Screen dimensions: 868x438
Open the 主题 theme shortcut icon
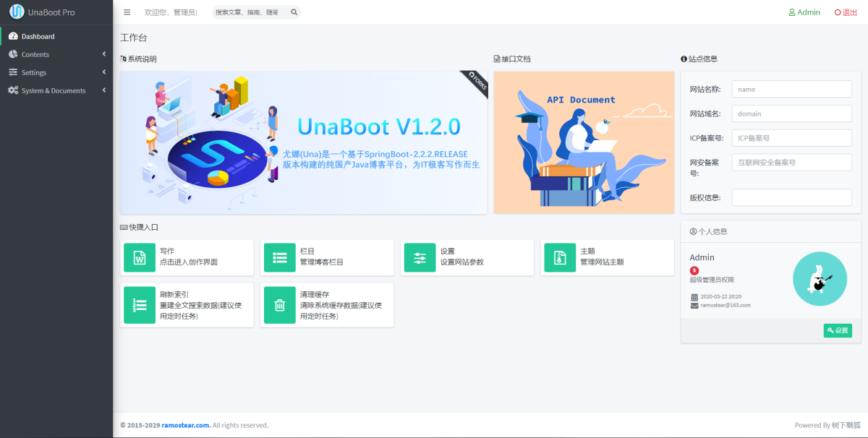coord(560,257)
